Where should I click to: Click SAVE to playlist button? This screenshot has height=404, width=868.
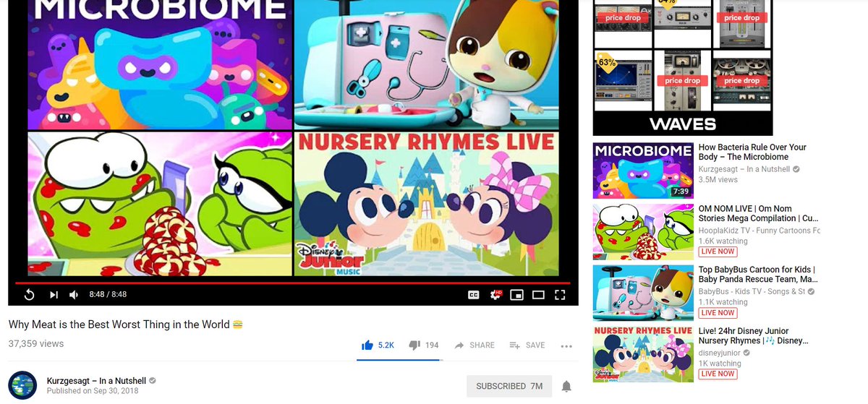point(527,345)
